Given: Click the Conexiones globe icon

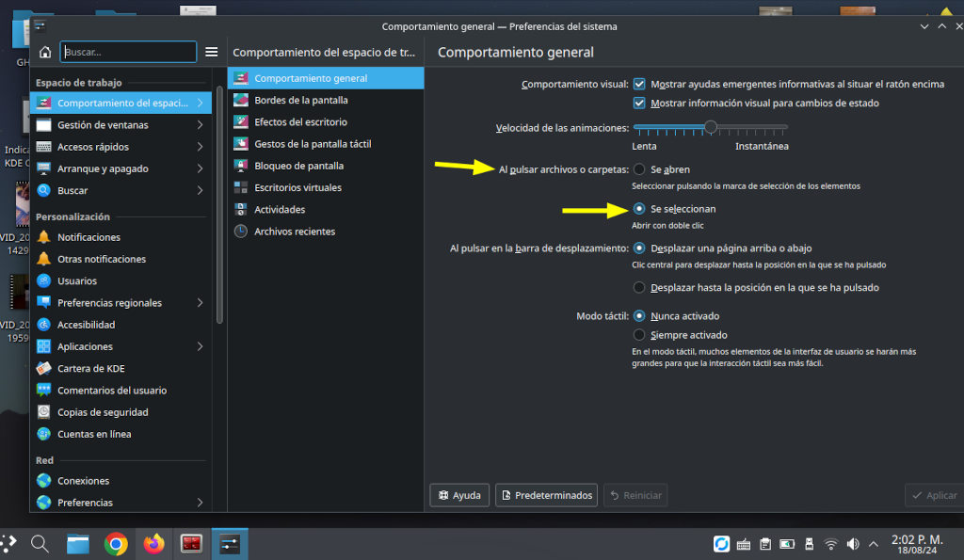Looking at the screenshot, I should pos(43,481).
